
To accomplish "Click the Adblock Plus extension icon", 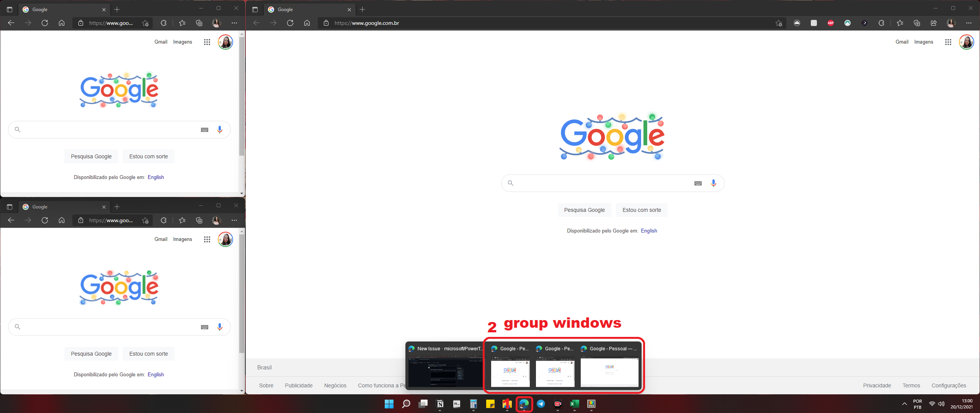I will pos(831,23).
